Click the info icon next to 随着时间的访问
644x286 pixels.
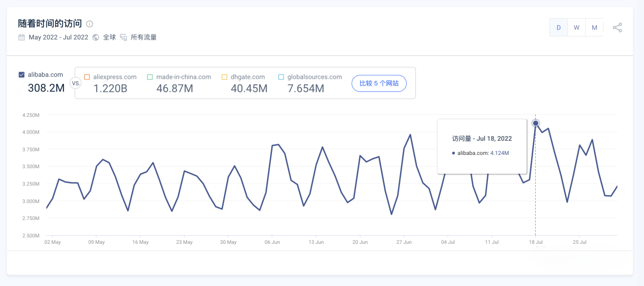[89, 24]
